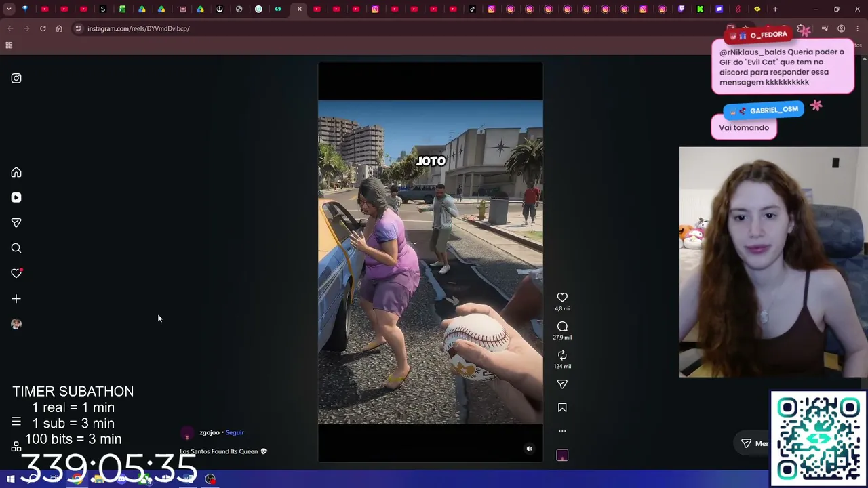Switch to the Twitch tab
This screenshot has width=868, height=488.
pos(681,9)
